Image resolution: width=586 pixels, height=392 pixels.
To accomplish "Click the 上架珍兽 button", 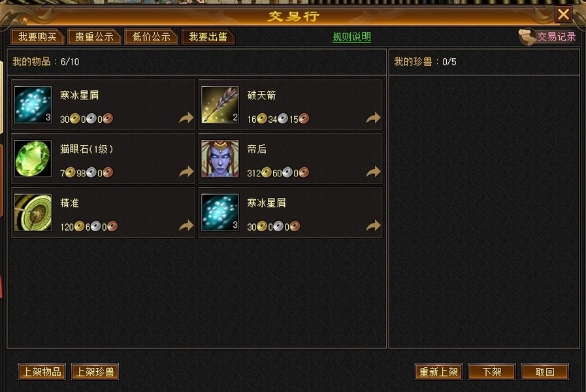I will [x=95, y=372].
